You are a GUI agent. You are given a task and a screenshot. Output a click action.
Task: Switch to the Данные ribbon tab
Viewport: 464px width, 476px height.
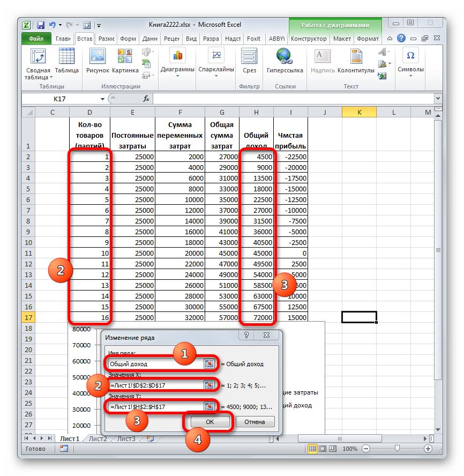pyautogui.click(x=150, y=39)
